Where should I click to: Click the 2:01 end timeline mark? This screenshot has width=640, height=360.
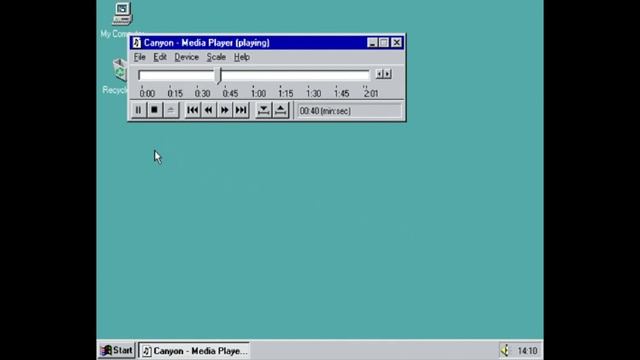point(371,94)
